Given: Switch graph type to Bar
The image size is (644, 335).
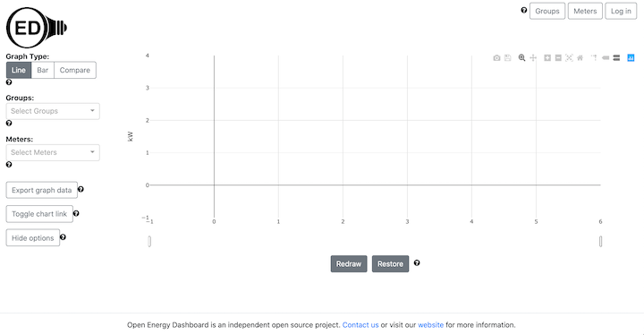Looking at the screenshot, I should click(x=43, y=70).
